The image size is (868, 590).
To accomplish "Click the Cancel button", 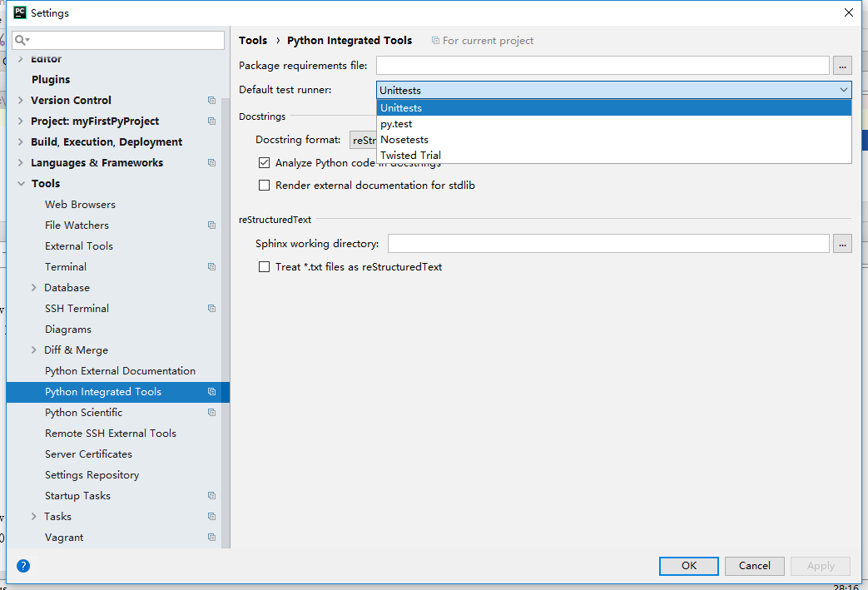I will [754, 566].
